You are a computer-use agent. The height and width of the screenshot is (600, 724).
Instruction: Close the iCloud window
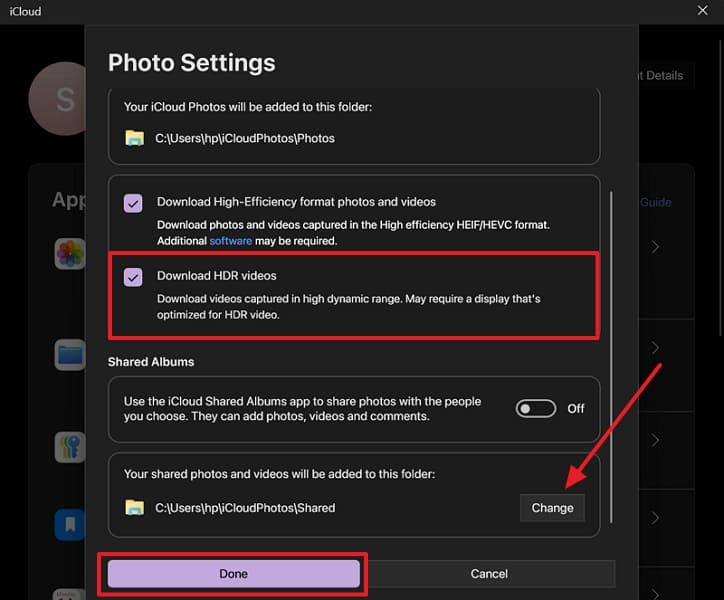[x=702, y=10]
